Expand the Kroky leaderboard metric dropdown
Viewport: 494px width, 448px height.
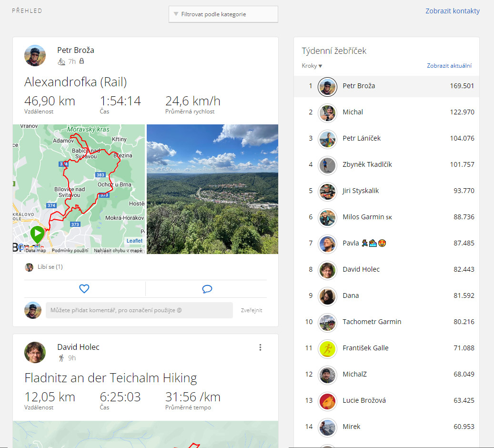pos(312,66)
